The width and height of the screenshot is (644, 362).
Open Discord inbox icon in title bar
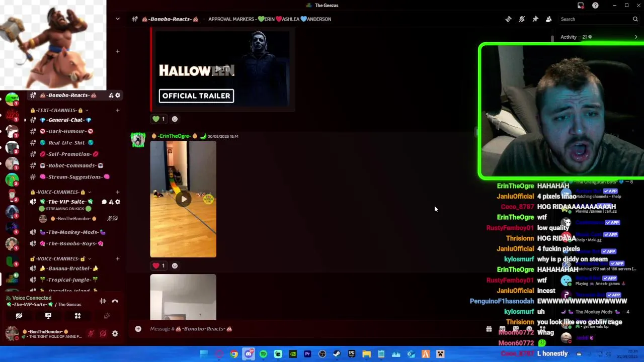[581, 6]
